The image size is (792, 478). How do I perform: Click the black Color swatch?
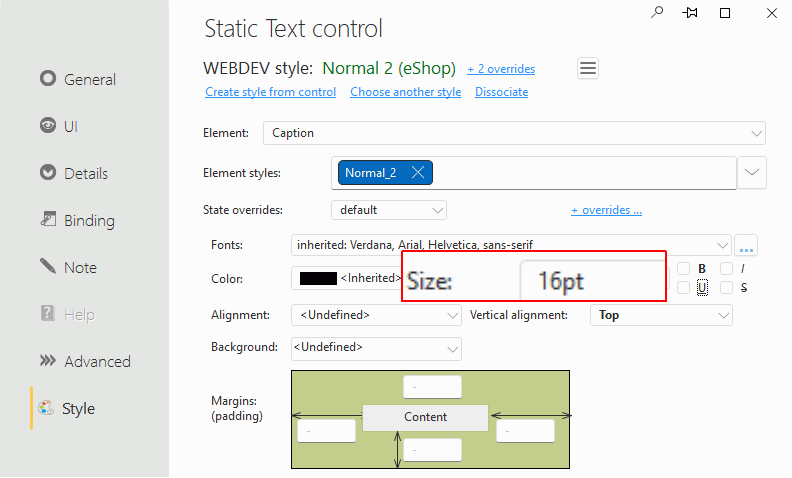tap(318, 278)
